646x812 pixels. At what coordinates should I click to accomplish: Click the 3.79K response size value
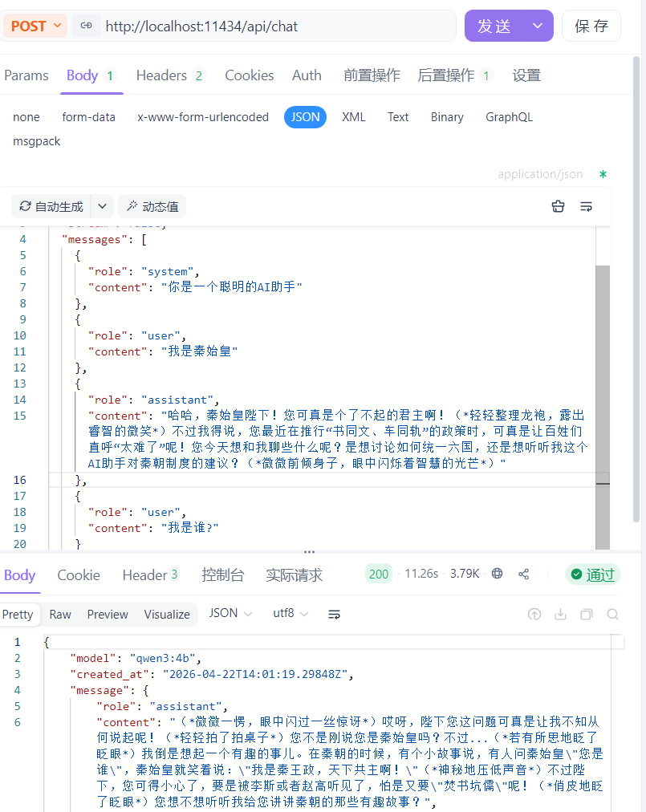coord(465,574)
